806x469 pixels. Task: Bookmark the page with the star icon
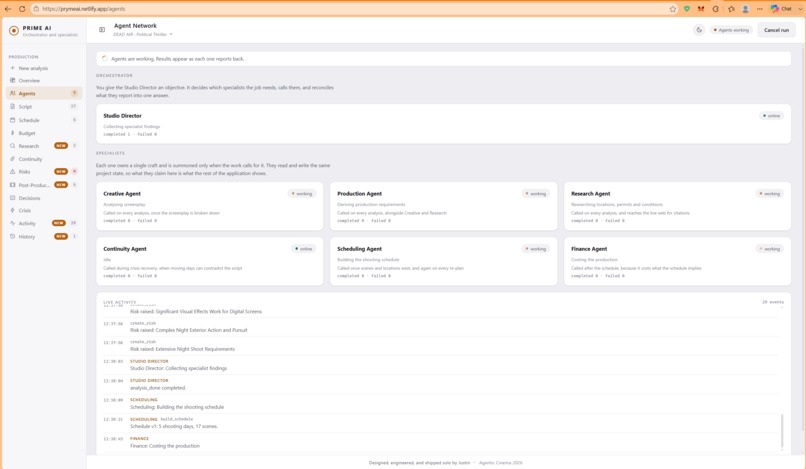(672, 9)
